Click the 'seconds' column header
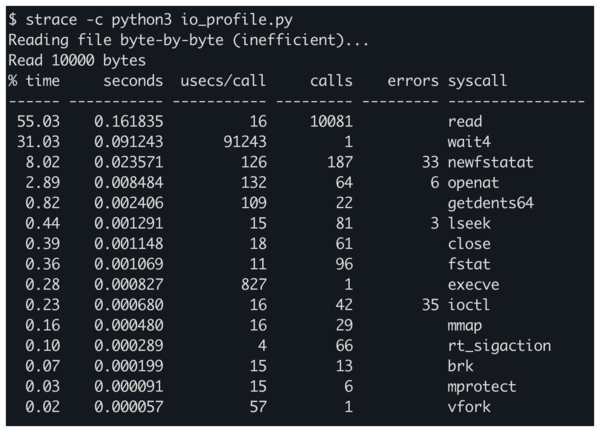The height and width of the screenshot is (432, 600). pyautogui.click(x=132, y=79)
